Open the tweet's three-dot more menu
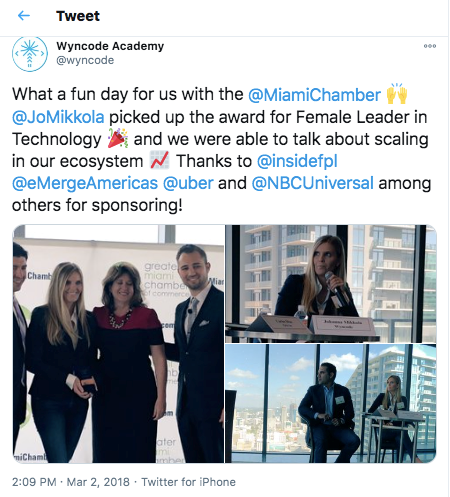The width and height of the screenshot is (450, 497). [430, 46]
